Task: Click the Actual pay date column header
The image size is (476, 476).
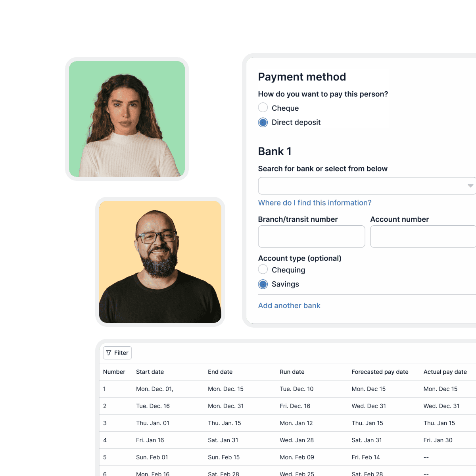Action: [x=445, y=372]
